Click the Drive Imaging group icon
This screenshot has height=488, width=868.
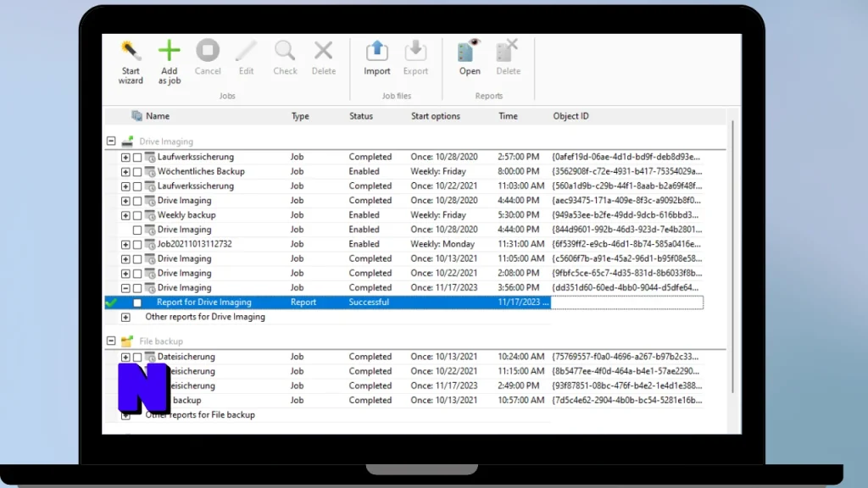click(x=127, y=141)
